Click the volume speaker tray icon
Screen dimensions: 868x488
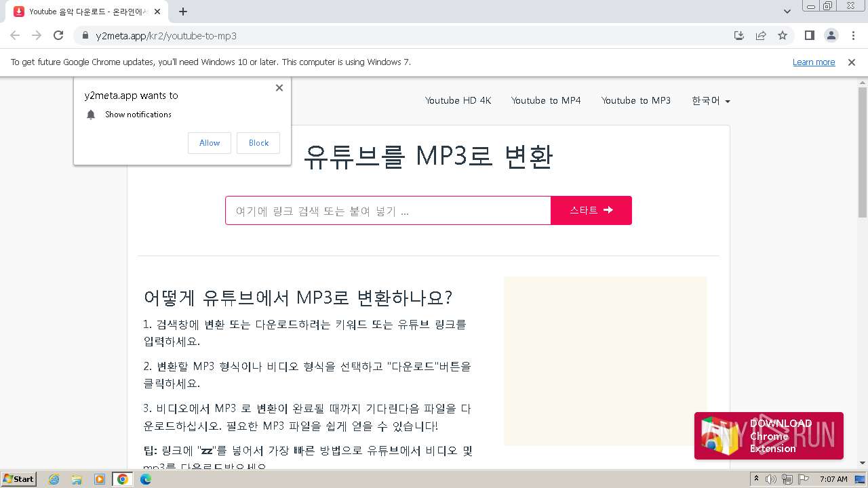(771, 479)
